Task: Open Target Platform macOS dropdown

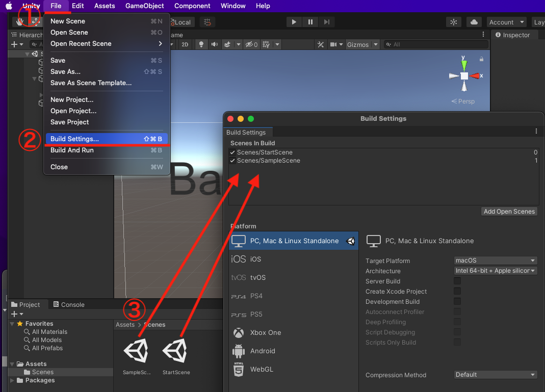Action: tap(496, 260)
